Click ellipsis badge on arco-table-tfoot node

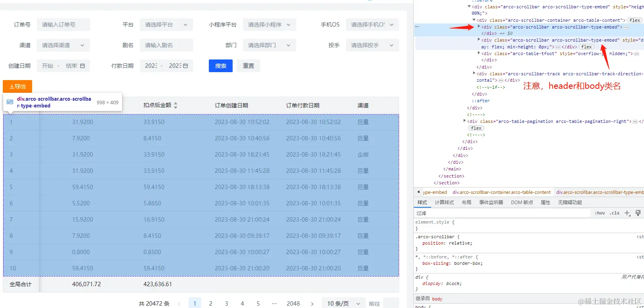click(636, 54)
